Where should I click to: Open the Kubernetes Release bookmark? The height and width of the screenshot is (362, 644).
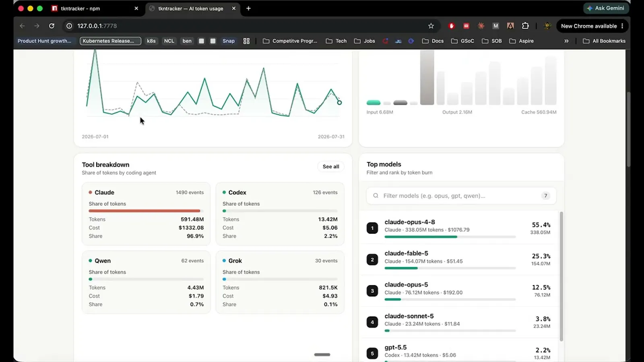(110, 41)
